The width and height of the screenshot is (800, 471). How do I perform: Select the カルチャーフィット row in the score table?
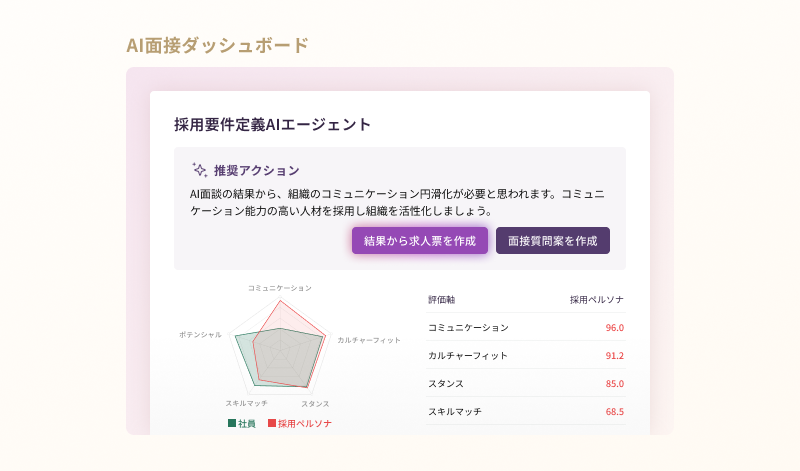click(468, 355)
